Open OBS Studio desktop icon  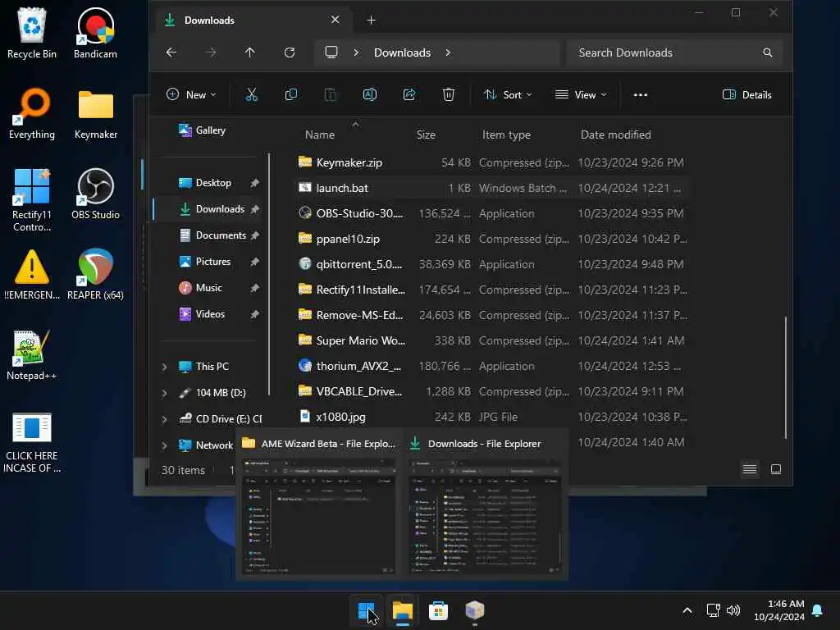click(95, 194)
